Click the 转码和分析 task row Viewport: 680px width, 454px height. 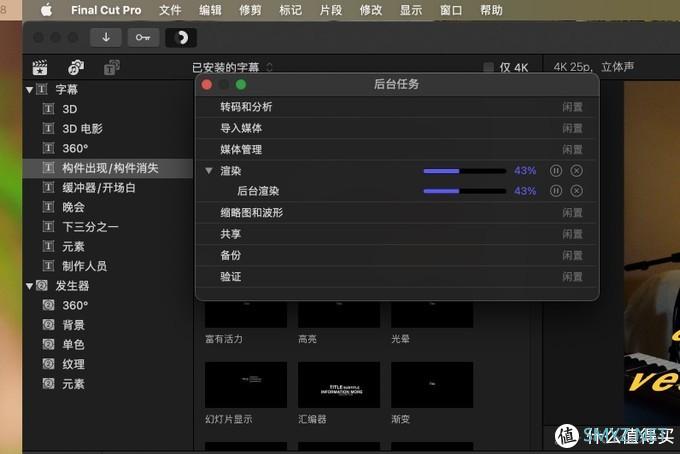click(x=397, y=107)
